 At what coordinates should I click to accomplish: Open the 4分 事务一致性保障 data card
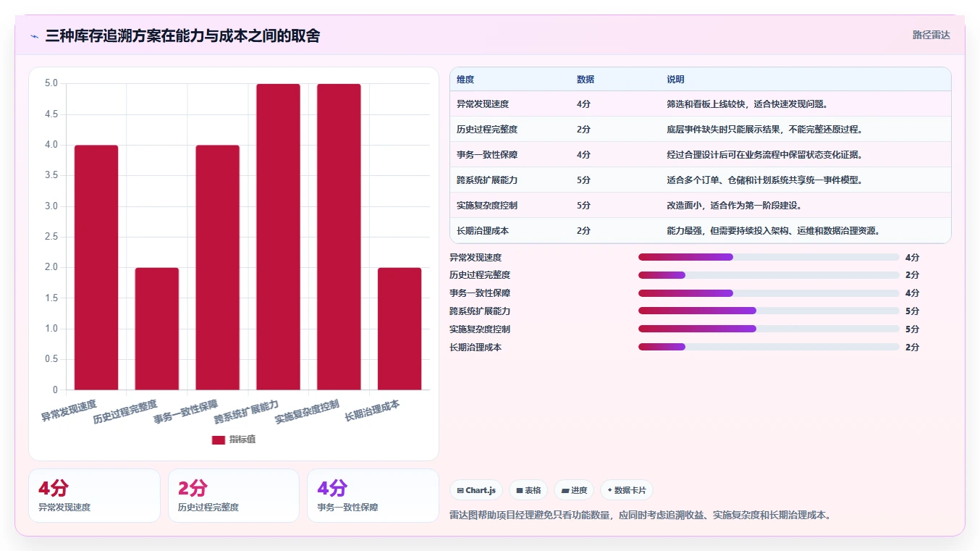pos(373,495)
